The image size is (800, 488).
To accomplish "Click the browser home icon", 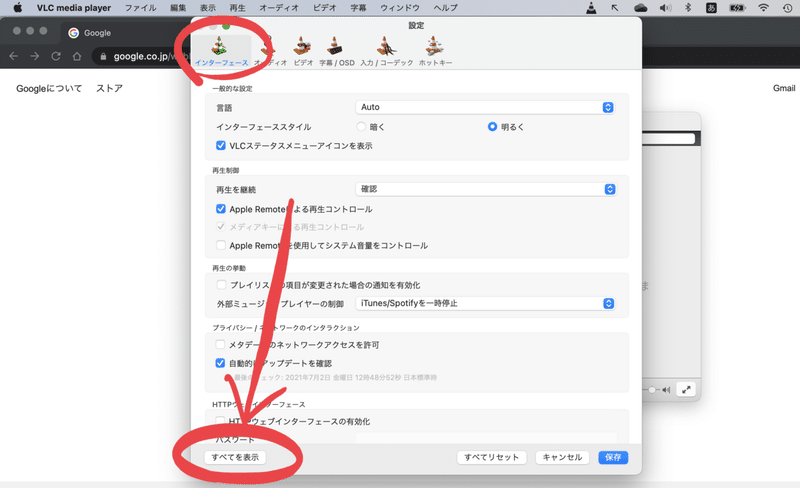I will click(77, 56).
